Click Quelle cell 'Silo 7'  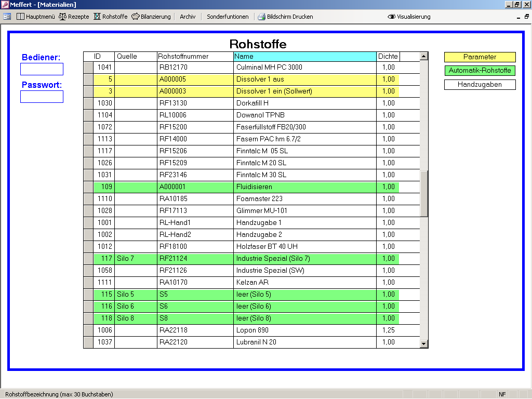[136, 259]
